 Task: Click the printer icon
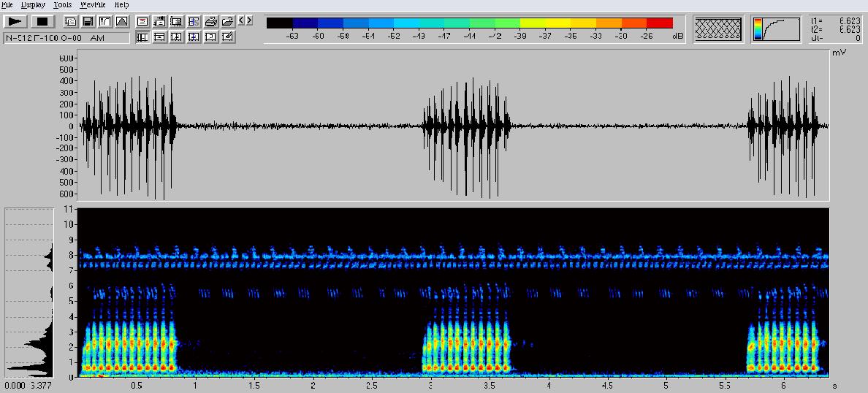(x=211, y=21)
